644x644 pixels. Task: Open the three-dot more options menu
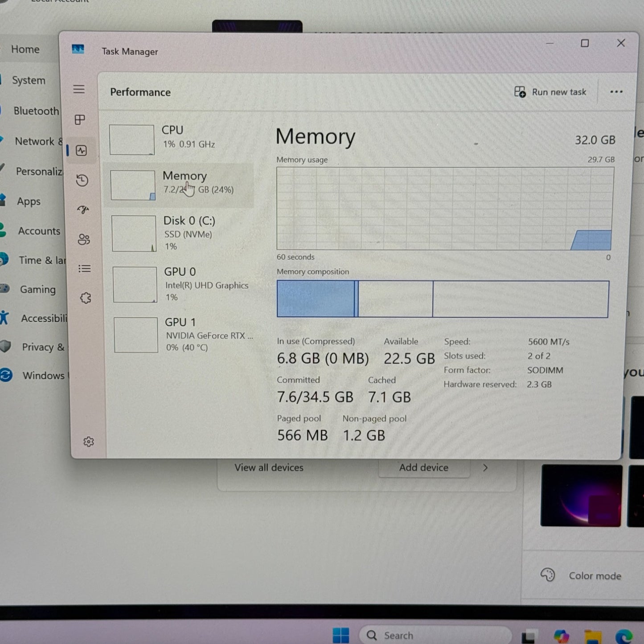click(x=616, y=92)
